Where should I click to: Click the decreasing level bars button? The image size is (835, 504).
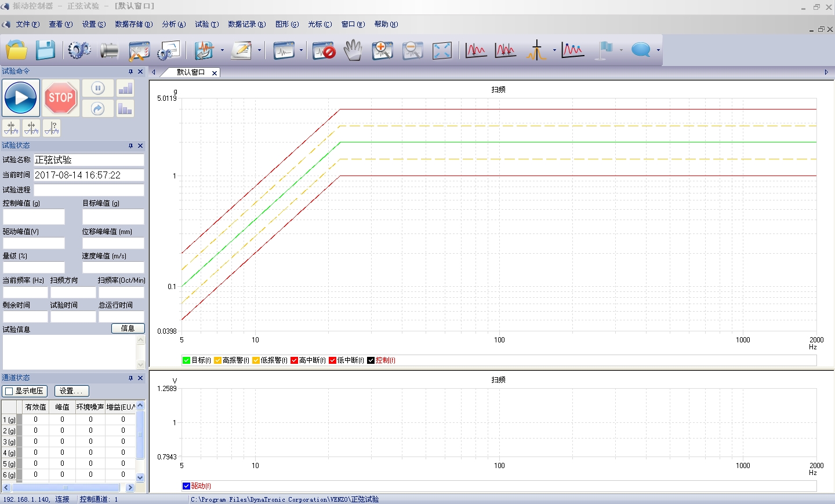(x=125, y=108)
